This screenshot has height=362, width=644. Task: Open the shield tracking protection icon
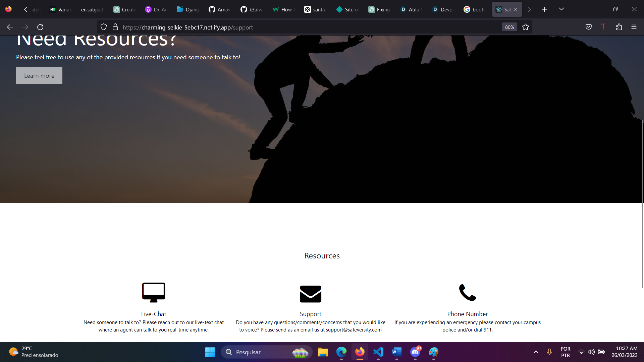pyautogui.click(x=104, y=27)
